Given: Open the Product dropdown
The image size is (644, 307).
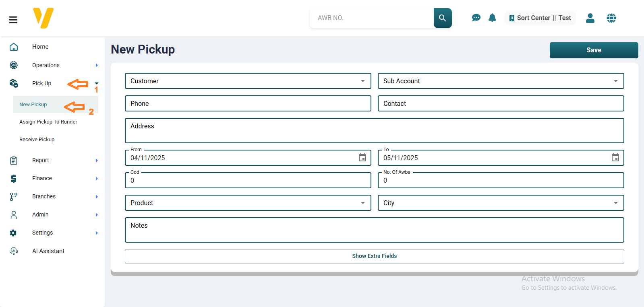Looking at the screenshot, I should pyautogui.click(x=248, y=203).
